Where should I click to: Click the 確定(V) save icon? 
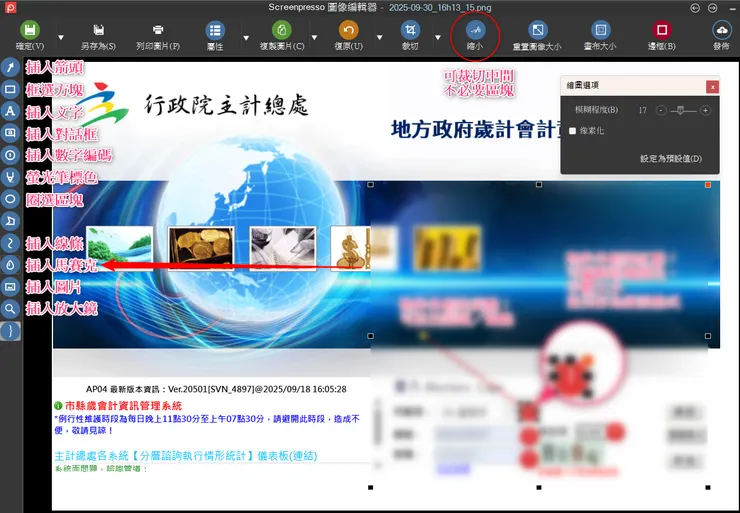pos(30,30)
